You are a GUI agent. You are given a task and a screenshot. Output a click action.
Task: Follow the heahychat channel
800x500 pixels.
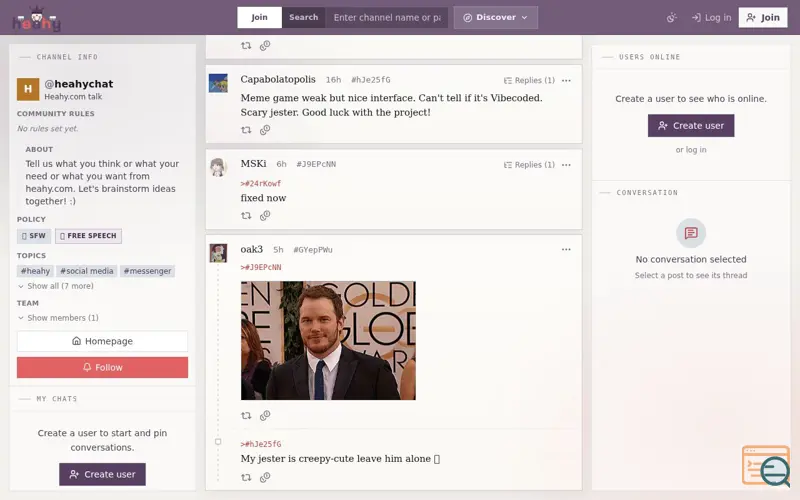click(102, 367)
